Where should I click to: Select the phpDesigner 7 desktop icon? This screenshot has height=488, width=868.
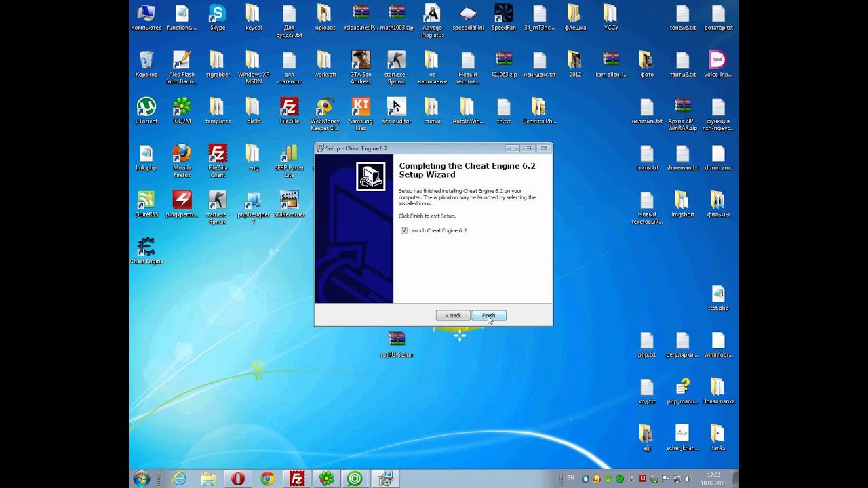[x=254, y=207]
